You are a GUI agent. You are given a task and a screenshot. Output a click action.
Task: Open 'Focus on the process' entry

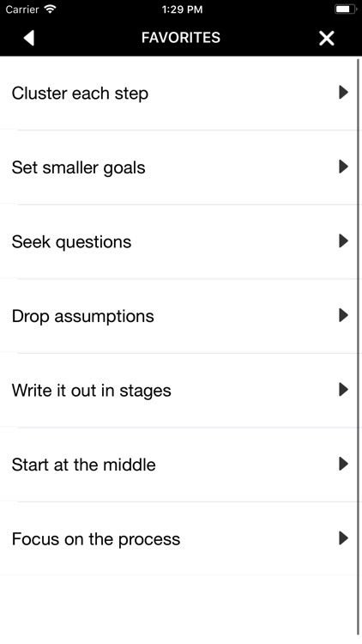[178, 539]
